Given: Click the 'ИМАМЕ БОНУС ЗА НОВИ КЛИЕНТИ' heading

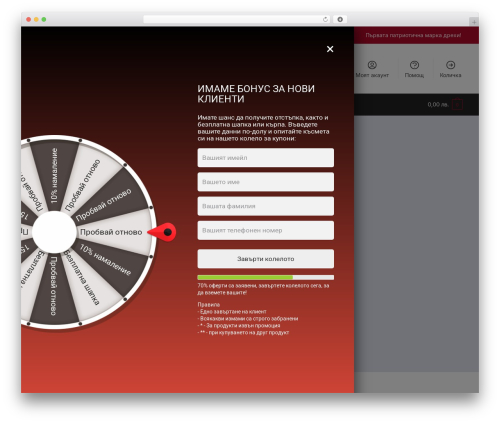Looking at the screenshot, I should pyautogui.click(x=256, y=94).
